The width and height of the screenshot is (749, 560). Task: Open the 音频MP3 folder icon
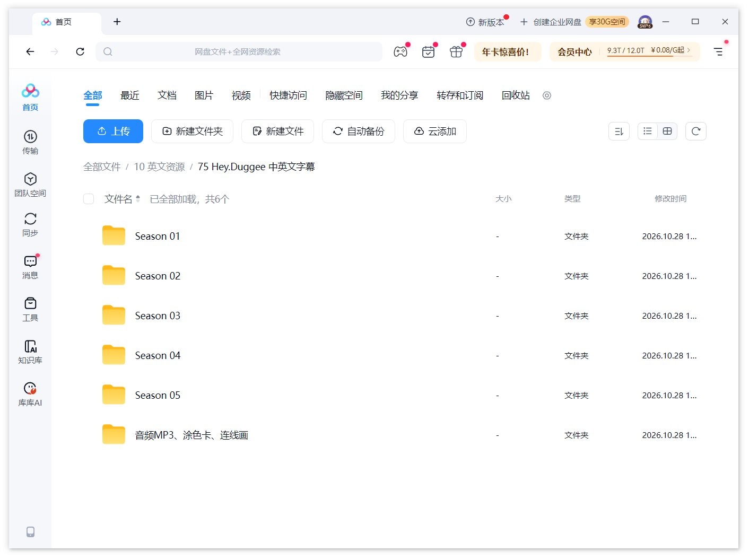(114, 434)
